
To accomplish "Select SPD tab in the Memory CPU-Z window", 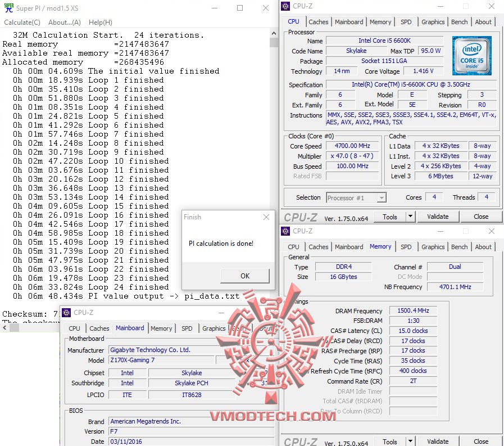I will point(406,247).
